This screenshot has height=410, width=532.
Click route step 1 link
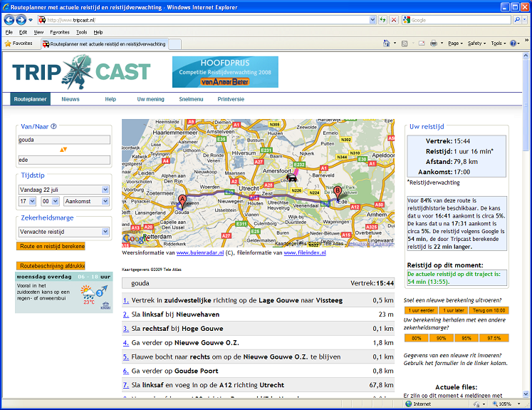click(126, 300)
